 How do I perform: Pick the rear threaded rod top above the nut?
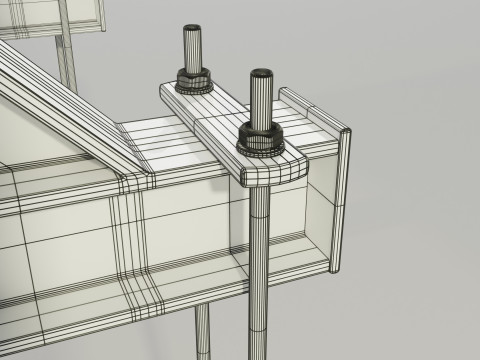[192, 48]
